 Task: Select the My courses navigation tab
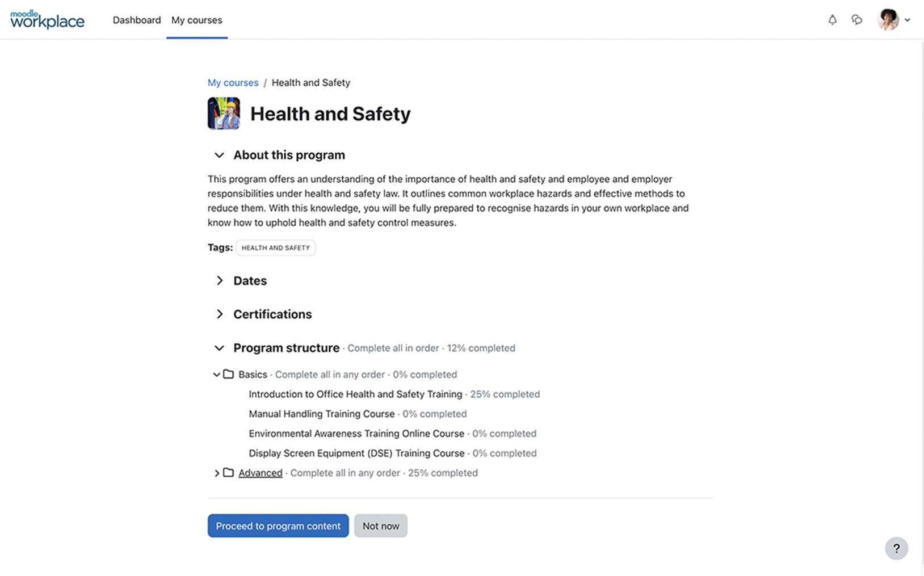[x=196, y=20]
